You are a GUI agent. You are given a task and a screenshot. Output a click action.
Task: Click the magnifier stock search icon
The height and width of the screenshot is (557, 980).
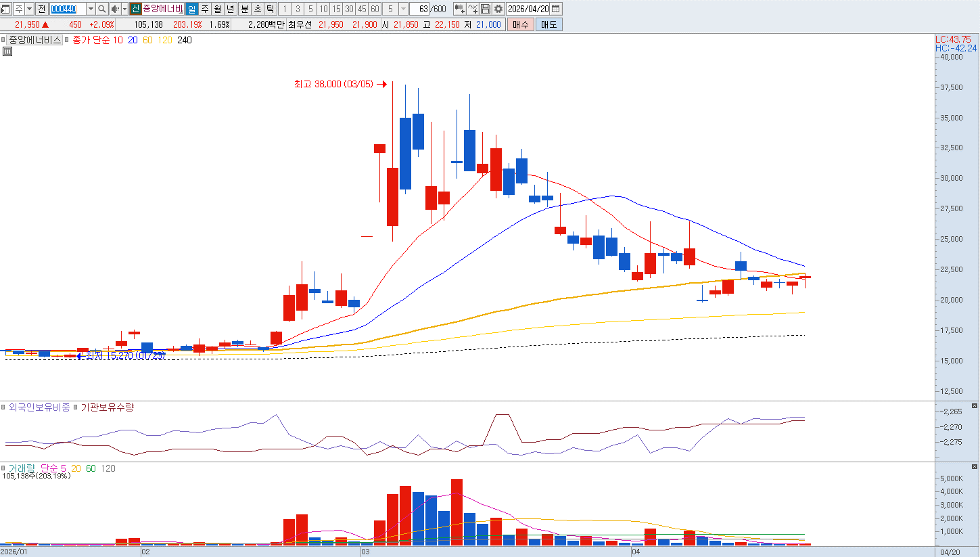[x=102, y=9]
